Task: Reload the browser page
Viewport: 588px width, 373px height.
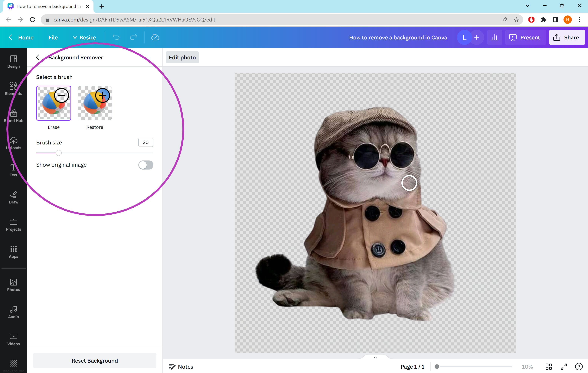Action: 32,20
